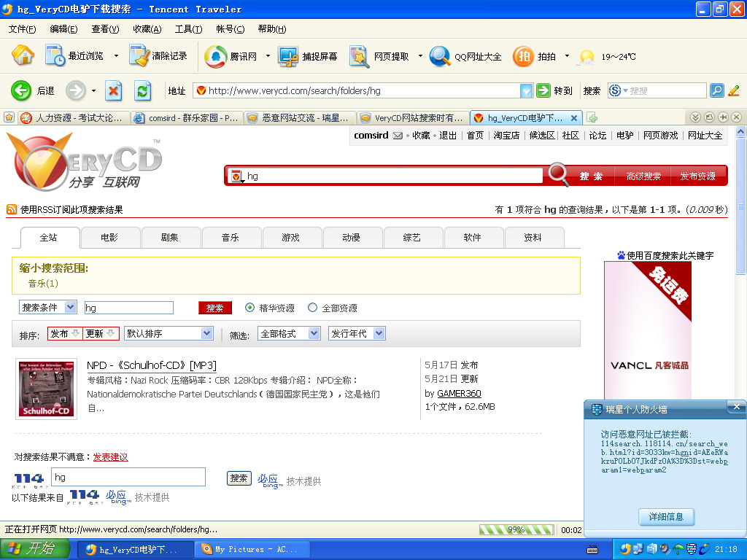Open the all formats filter dropdown
The width and height of the screenshot is (747, 560).
coord(289,333)
